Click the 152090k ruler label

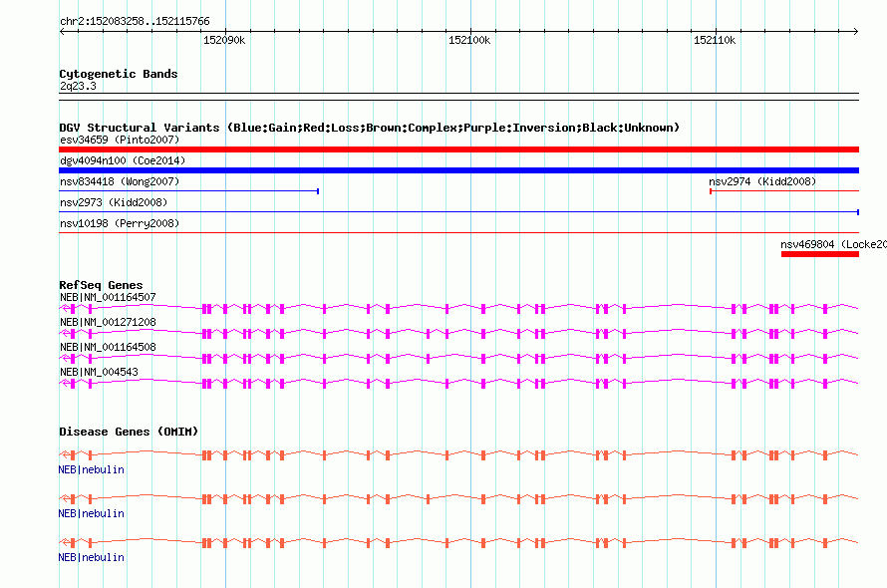224,40
